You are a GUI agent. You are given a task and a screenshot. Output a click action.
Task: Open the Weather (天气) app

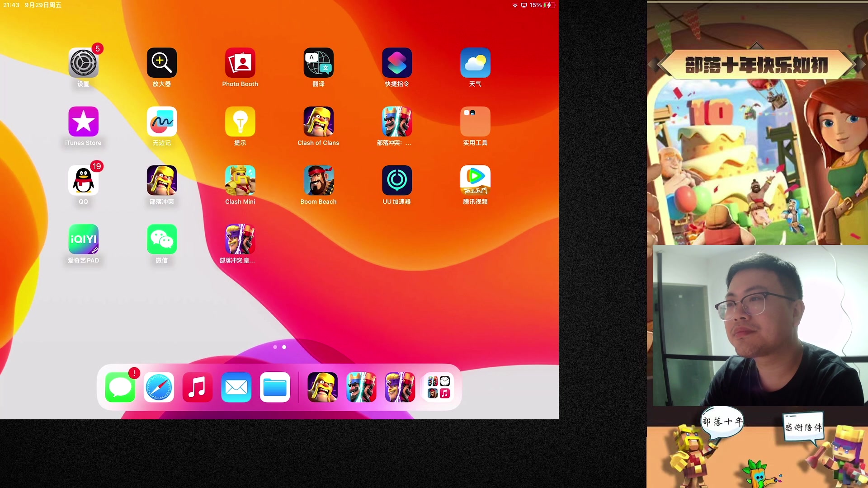475,62
